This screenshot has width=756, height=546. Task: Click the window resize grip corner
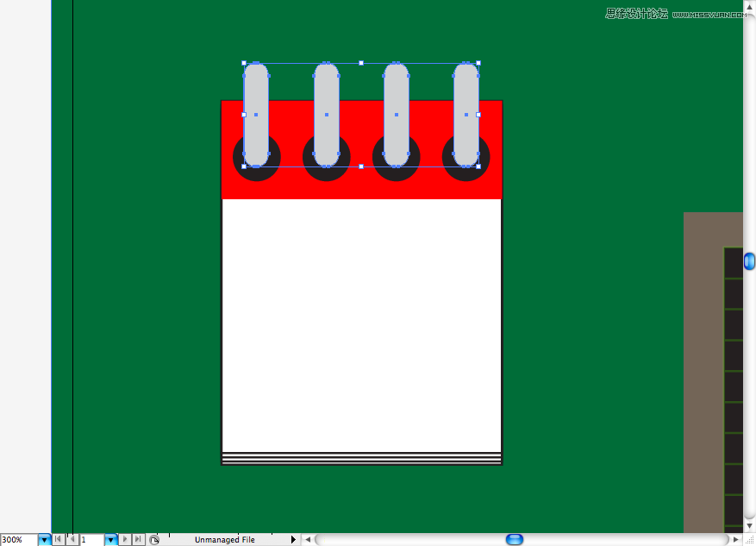click(750, 540)
